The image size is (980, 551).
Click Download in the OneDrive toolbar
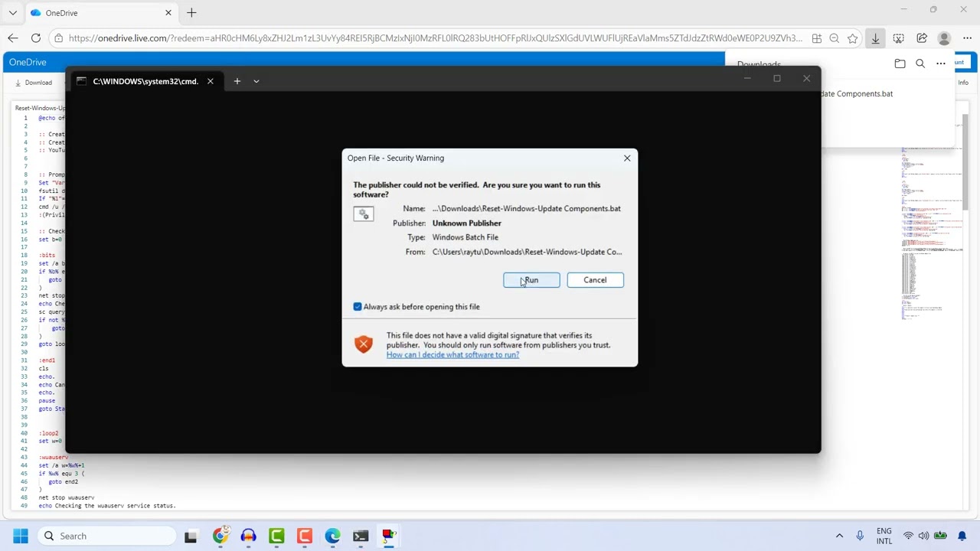point(33,83)
